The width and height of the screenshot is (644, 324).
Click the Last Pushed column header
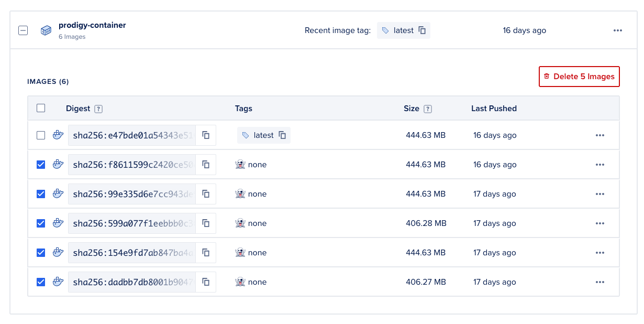(x=494, y=109)
